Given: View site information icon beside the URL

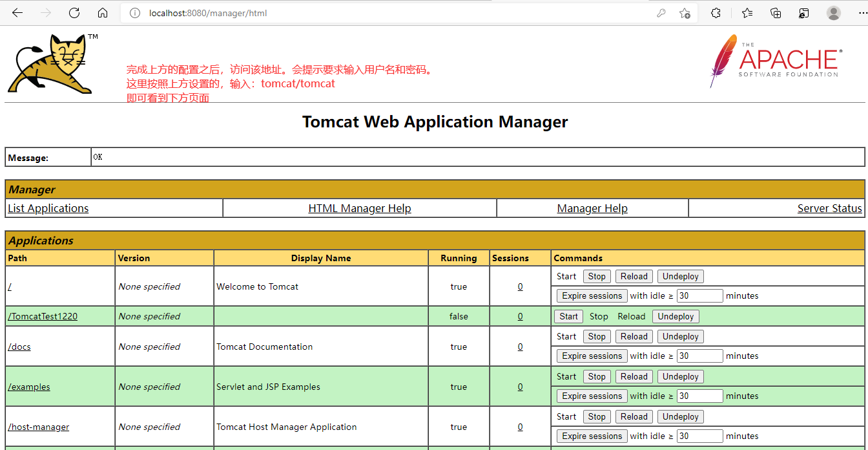Looking at the screenshot, I should 135,13.
